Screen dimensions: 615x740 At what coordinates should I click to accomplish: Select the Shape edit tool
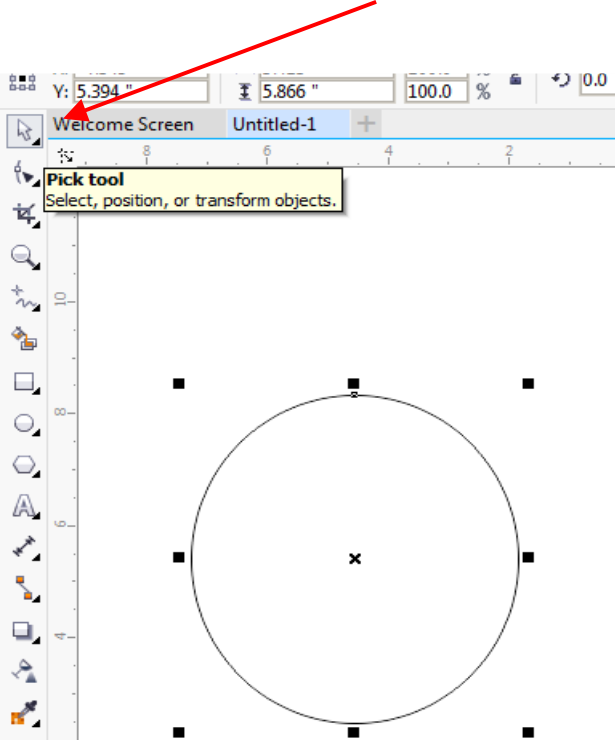coord(24,173)
